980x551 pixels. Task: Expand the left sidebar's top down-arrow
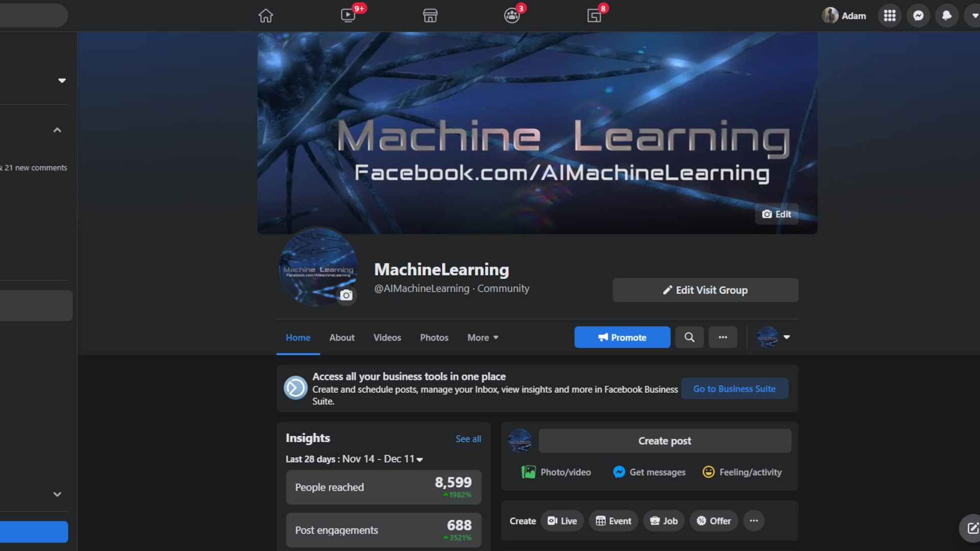[62, 81]
